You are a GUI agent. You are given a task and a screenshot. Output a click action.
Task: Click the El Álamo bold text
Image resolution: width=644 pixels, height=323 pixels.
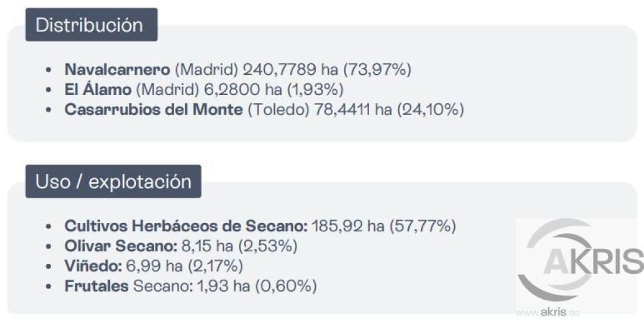tap(97, 89)
